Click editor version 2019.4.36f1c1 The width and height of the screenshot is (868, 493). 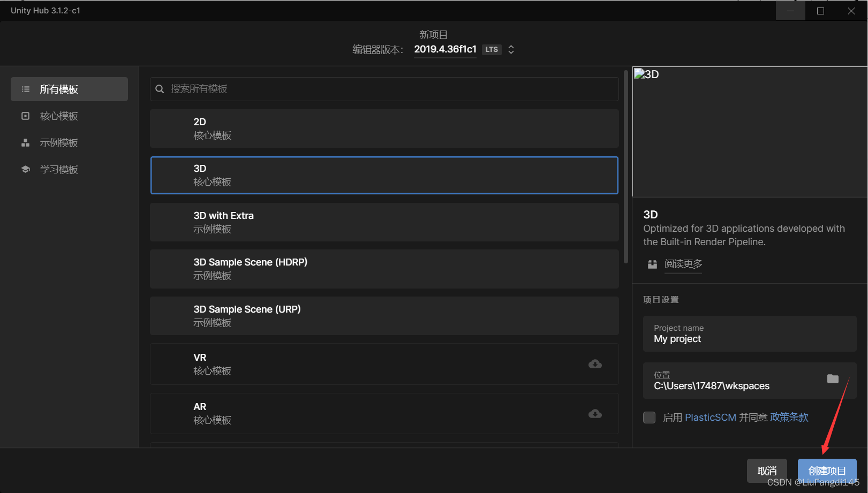pyautogui.click(x=445, y=49)
